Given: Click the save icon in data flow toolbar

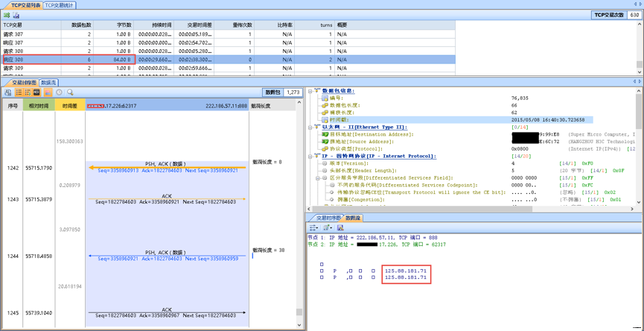Looking at the screenshot, I should point(340,227).
